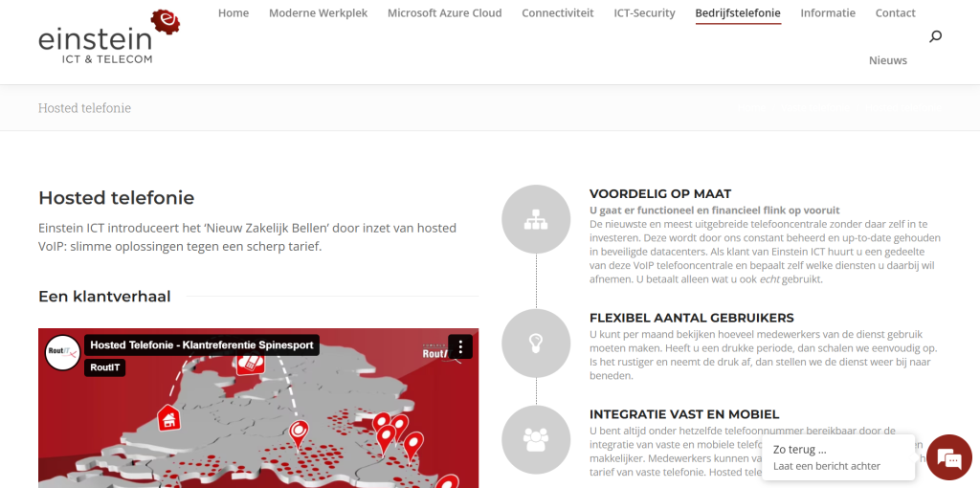The image size is (980, 488).
Task: Click the large 'Hosted telefonie' page heading
Action: pos(116,198)
